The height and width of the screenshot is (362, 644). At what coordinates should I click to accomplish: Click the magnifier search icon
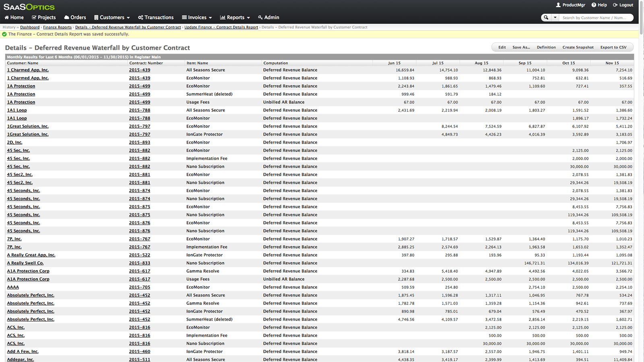click(546, 18)
